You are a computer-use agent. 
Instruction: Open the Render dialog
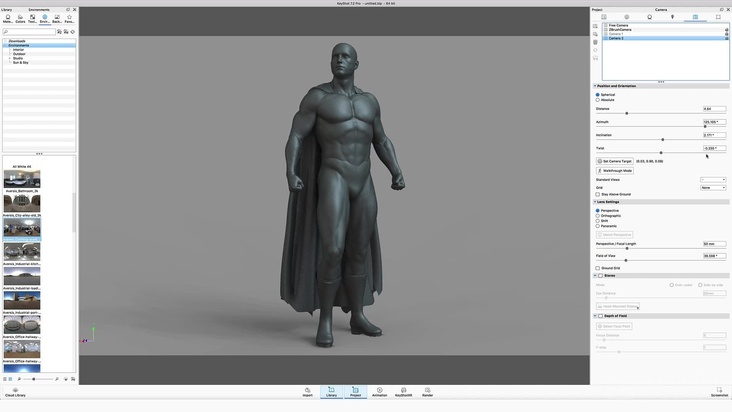click(428, 392)
